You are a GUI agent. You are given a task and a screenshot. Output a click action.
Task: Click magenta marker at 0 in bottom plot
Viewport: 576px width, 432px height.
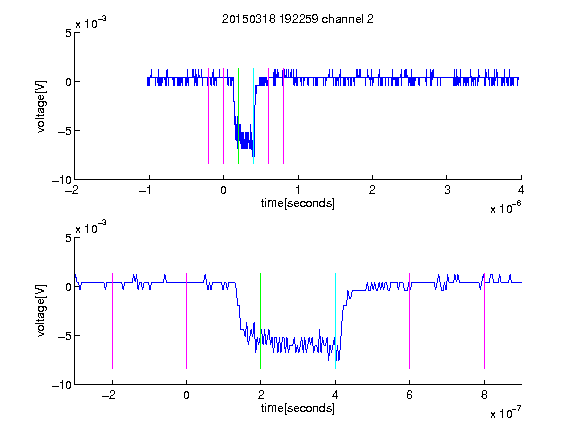(187, 321)
